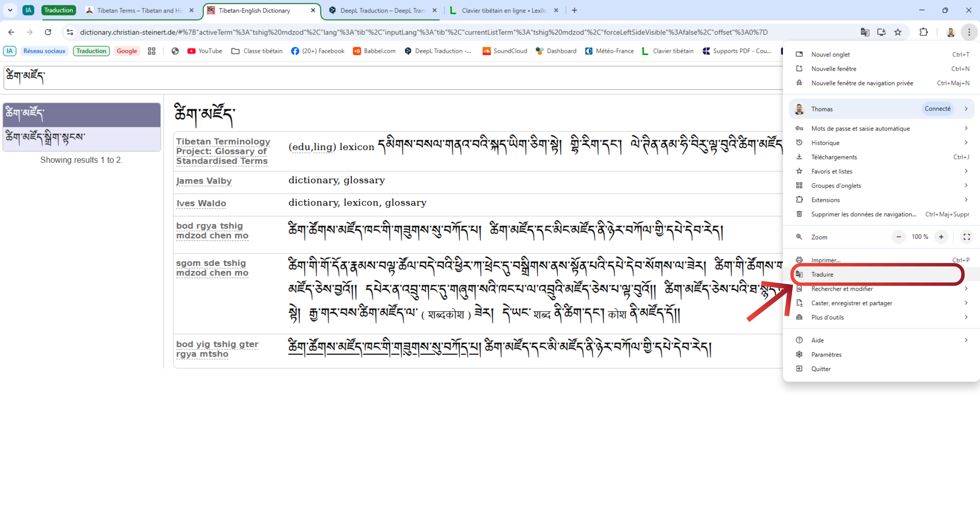Decrease zoom with the minus button
The height and width of the screenshot is (526, 980).
899,237
